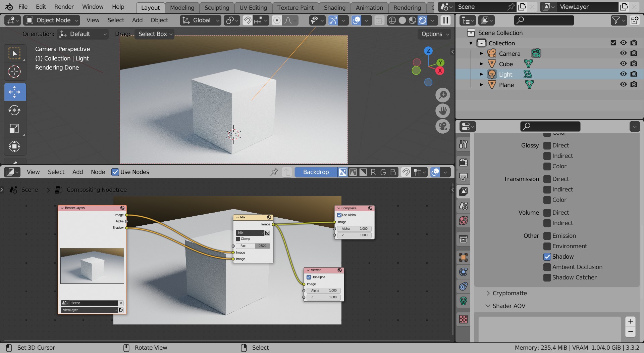Open the Output properties tab
This screenshot has height=353, width=644.
coord(464,177)
